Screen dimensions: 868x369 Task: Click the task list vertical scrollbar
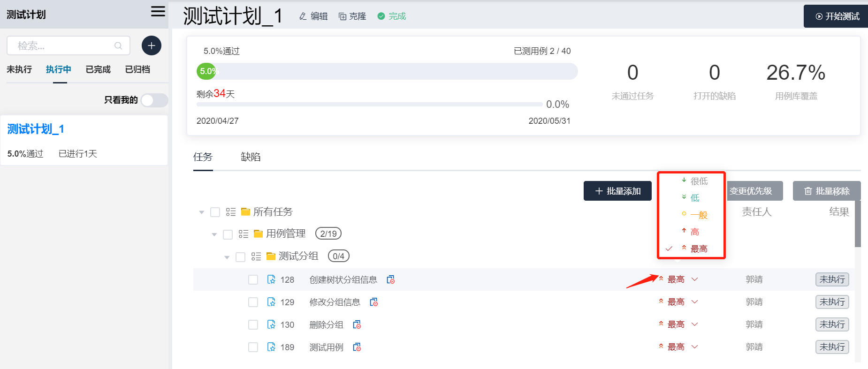pyautogui.click(x=858, y=224)
